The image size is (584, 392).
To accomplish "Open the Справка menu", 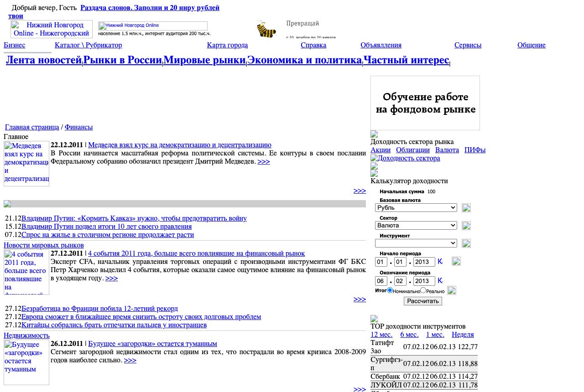I will pyautogui.click(x=313, y=45).
